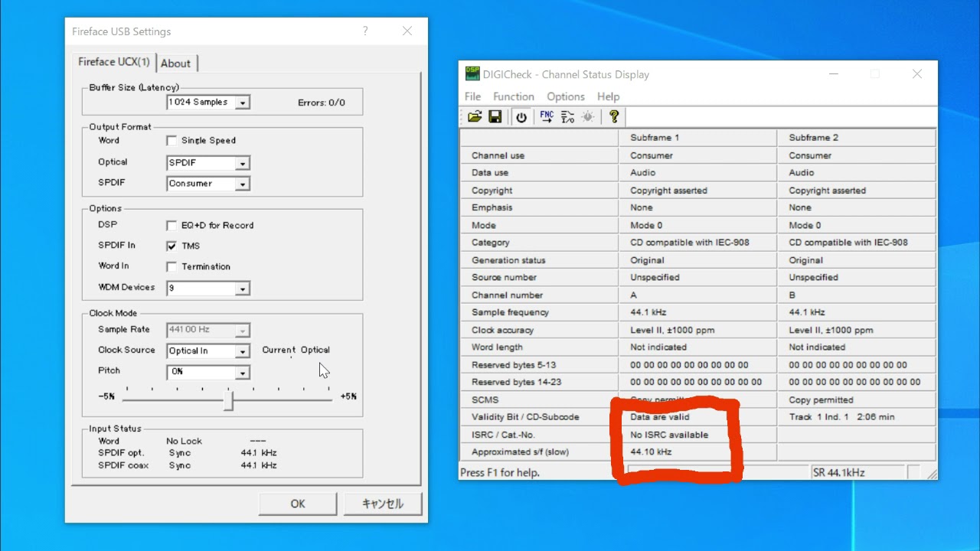Image resolution: width=980 pixels, height=551 pixels.
Task: Click Copyright asserted in Subframe 1
Action: [668, 191]
